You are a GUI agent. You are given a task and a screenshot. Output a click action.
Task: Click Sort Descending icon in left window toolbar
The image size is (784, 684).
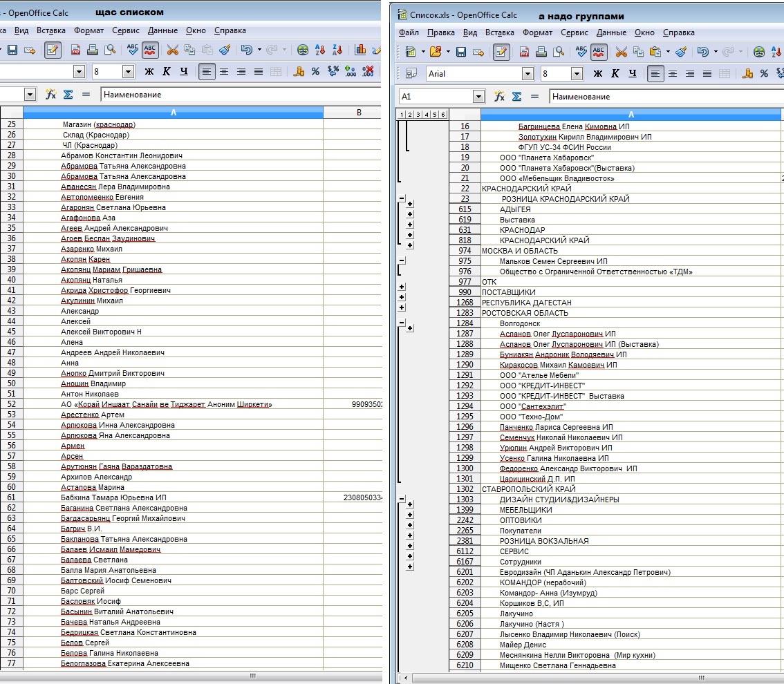pyautogui.click(x=337, y=50)
